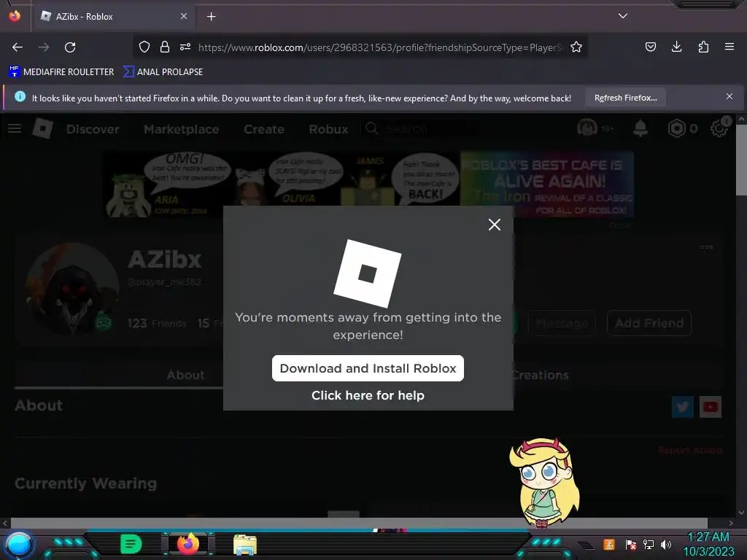This screenshot has height=560, width=747.
Task: Click the Roblox logo home icon
Action: tap(43, 128)
